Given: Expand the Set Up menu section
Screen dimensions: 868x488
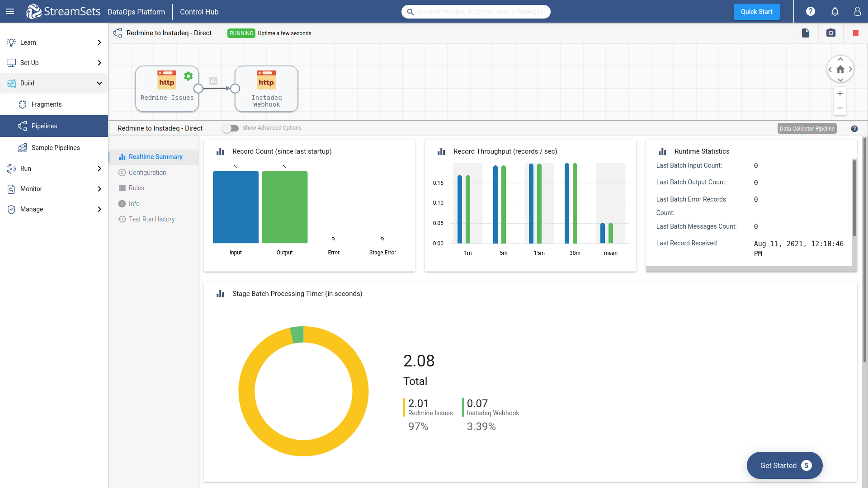Looking at the screenshot, I should point(54,63).
